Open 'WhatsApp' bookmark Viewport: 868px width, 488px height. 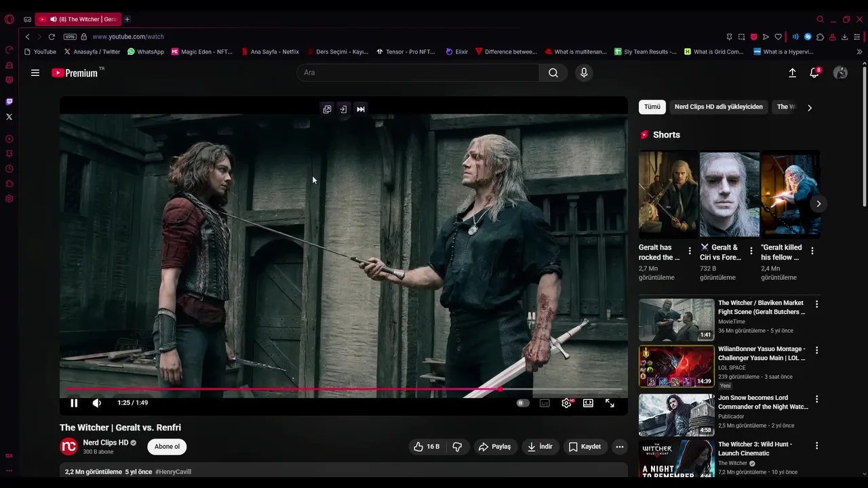tap(145, 52)
